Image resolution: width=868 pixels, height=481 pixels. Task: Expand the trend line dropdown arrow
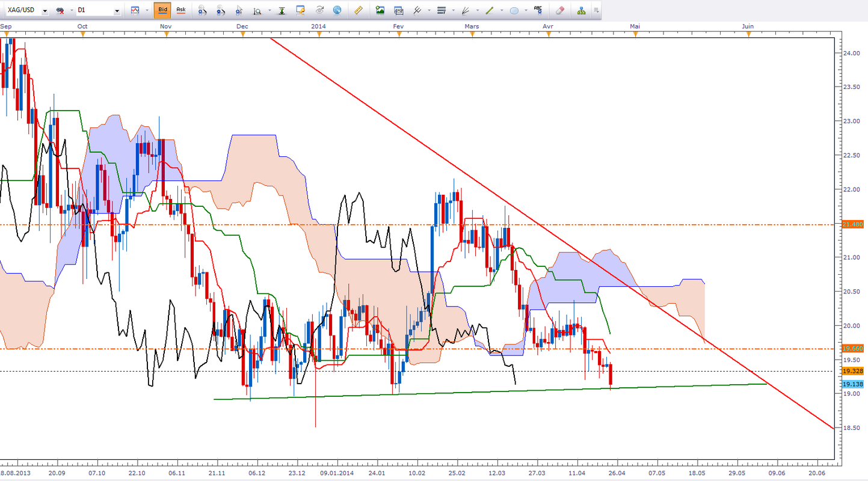click(500, 10)
